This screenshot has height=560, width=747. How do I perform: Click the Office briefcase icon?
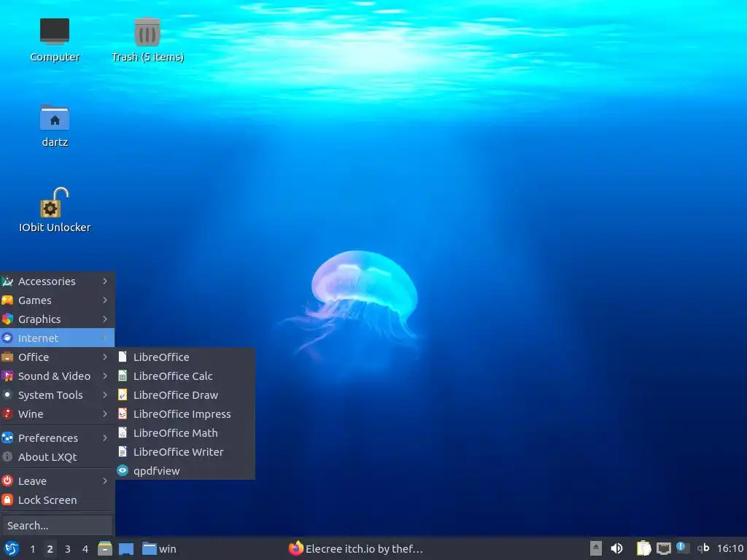7,357
